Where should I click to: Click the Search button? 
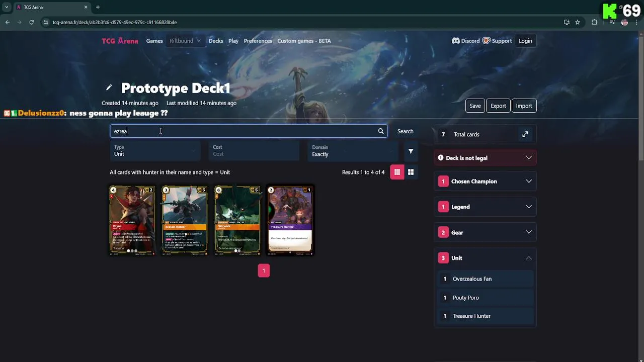(405, 131)
